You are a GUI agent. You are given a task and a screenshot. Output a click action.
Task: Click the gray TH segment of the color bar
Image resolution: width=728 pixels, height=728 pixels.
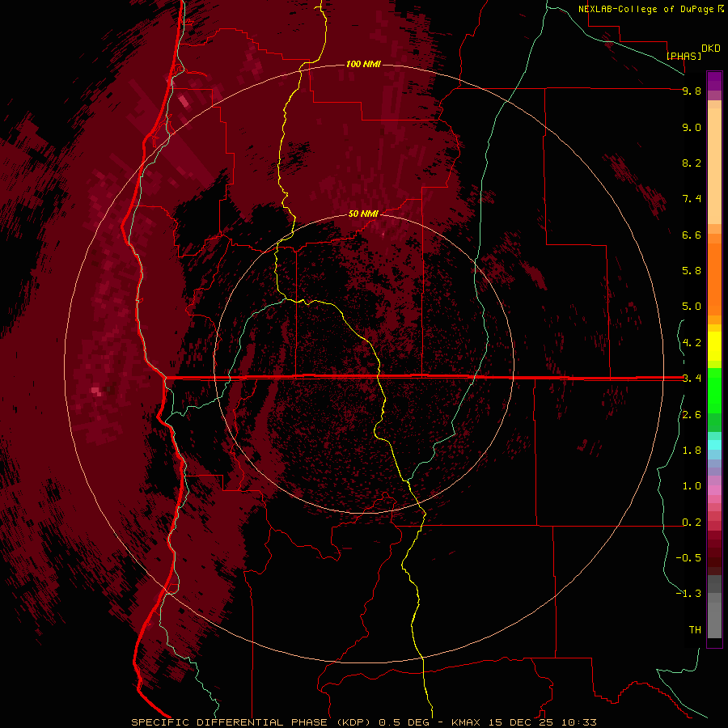[714, 620]
